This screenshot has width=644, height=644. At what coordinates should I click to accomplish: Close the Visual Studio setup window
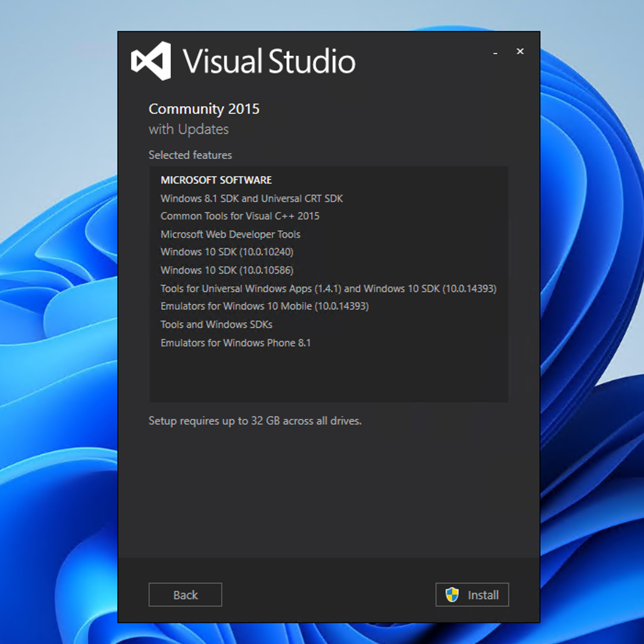tap(520, 51)
